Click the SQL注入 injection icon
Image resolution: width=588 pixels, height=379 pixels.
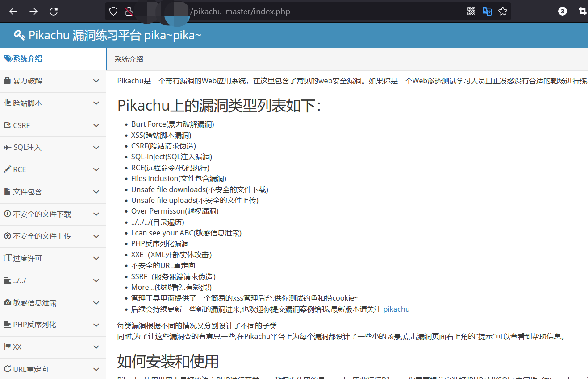pyautogui.click(x=7, y=148)
